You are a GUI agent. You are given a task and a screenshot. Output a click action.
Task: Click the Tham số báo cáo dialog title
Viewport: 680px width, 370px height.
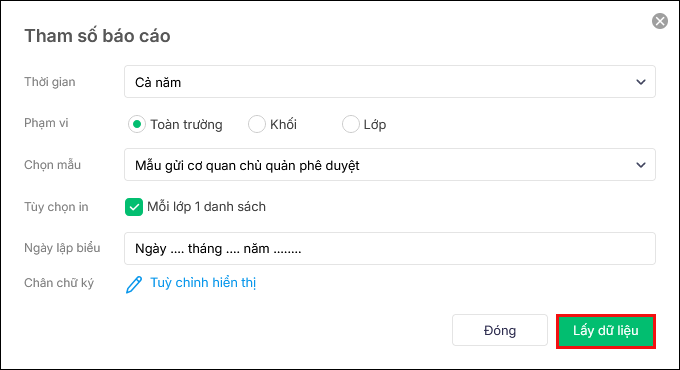point(97,36)
